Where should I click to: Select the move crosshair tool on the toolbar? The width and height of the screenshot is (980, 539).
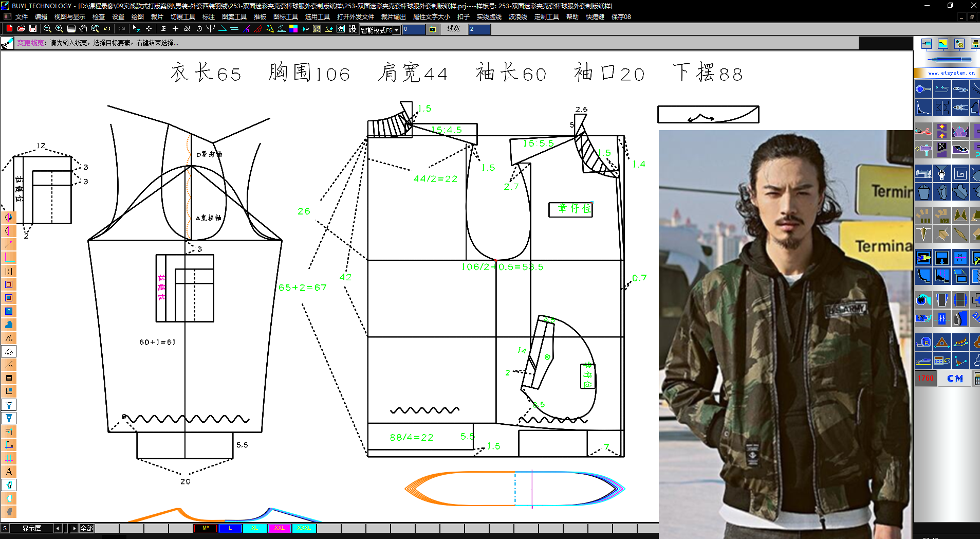(x=149, y=29)
